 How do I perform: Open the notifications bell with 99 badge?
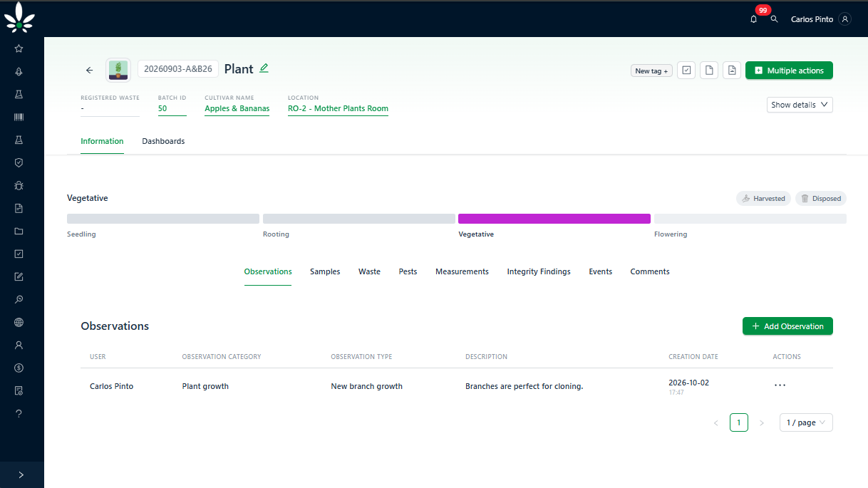754,19
